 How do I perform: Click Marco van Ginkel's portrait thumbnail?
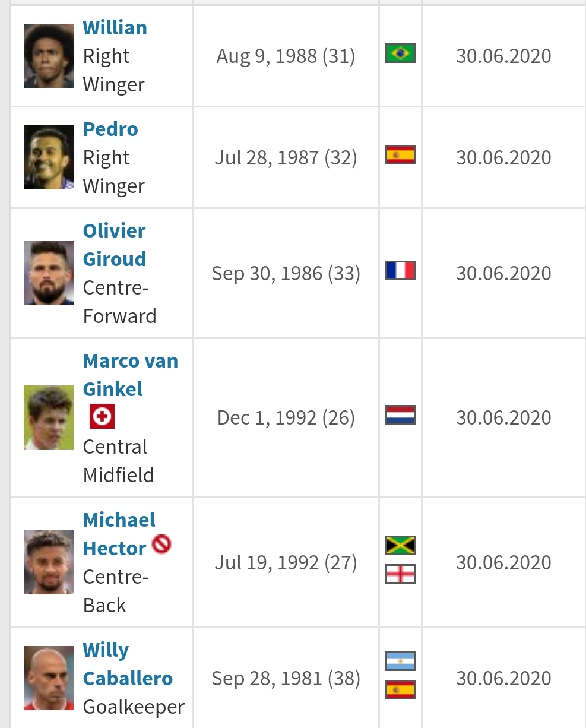[49, 417]
